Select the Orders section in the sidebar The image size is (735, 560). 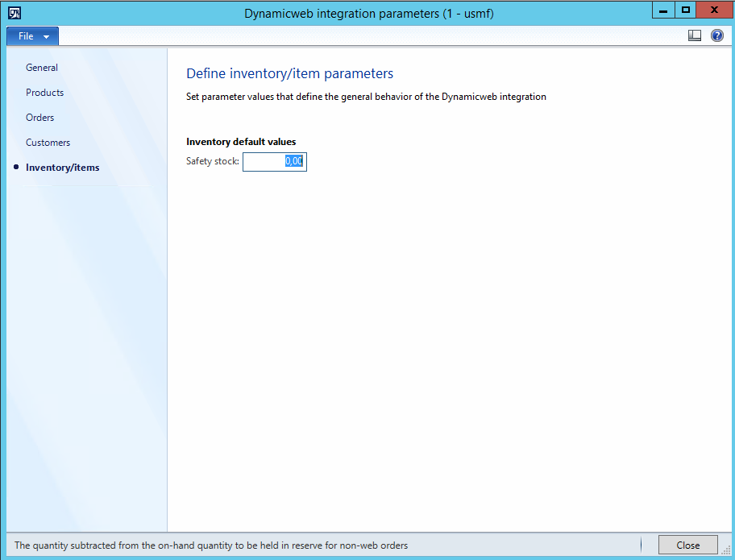pyautogui.click(x=40, y=118)
